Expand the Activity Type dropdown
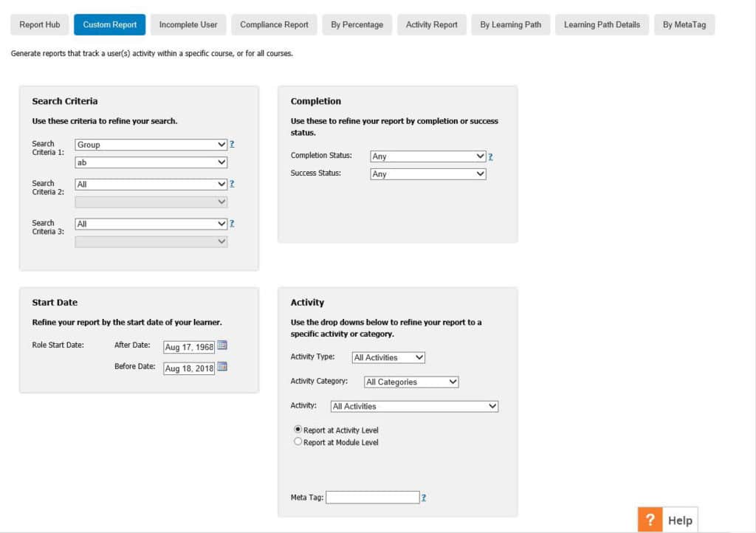 388,357
